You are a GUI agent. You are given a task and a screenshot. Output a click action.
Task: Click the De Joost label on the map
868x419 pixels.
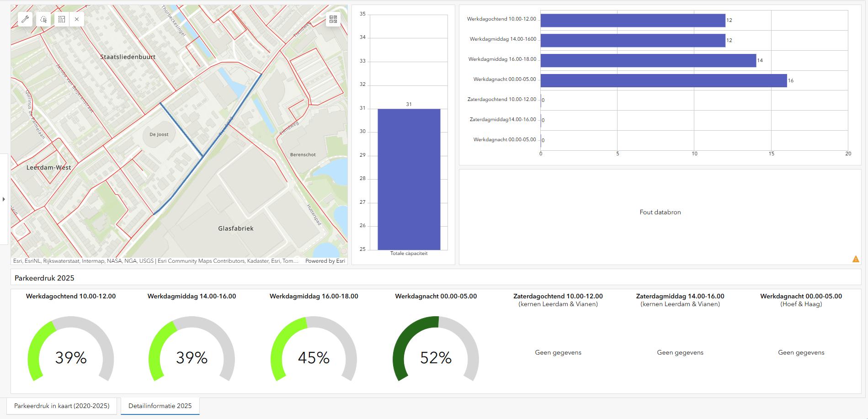click(x=159, y=134)
